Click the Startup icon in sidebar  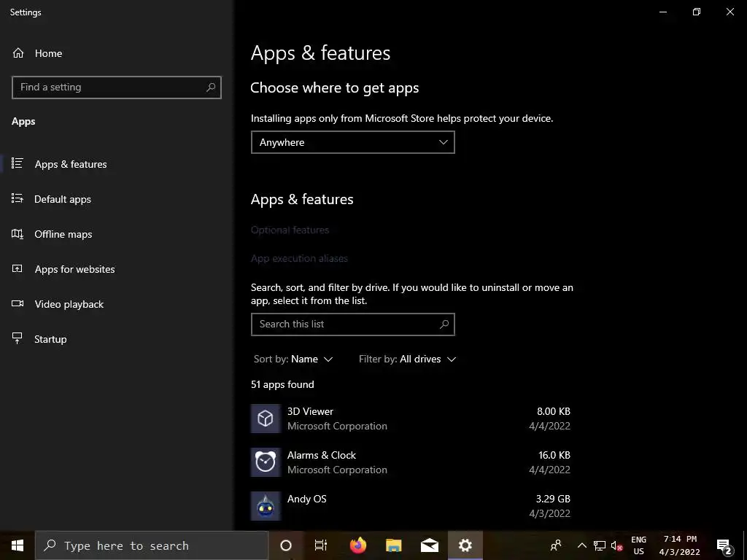tap(18, 338)
